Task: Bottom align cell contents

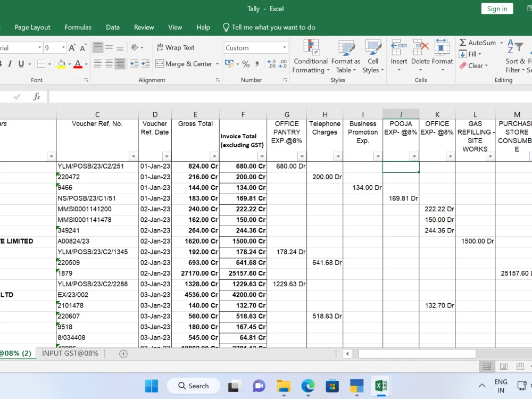Action: 120,47
